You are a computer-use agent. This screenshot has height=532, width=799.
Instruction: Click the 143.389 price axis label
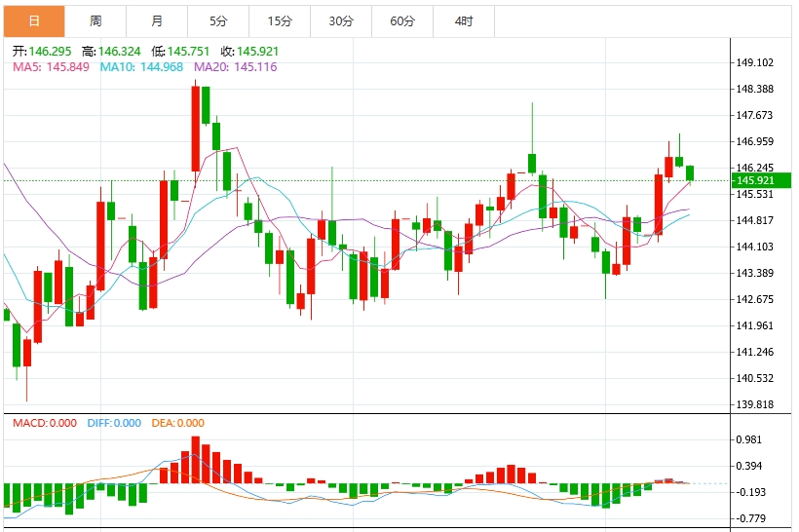(755, 273)
